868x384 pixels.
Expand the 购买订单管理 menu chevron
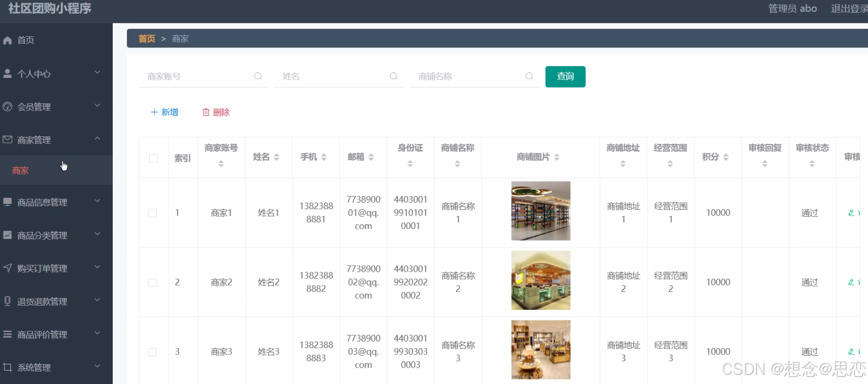(97, 267)
